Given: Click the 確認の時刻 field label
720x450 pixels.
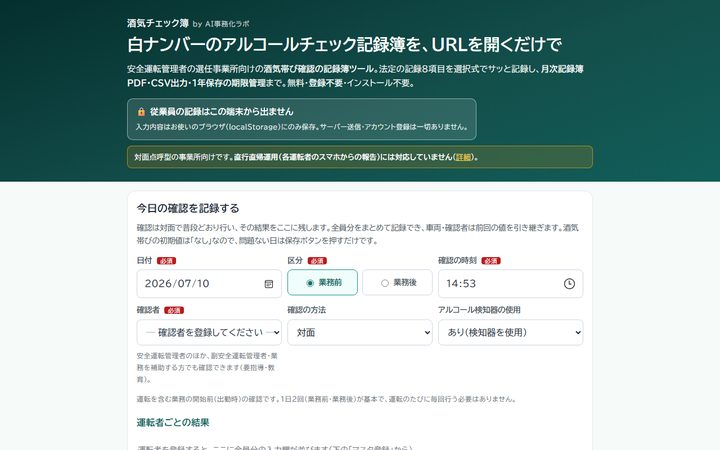Looking at the screenshot, I should tap(457, 260).
